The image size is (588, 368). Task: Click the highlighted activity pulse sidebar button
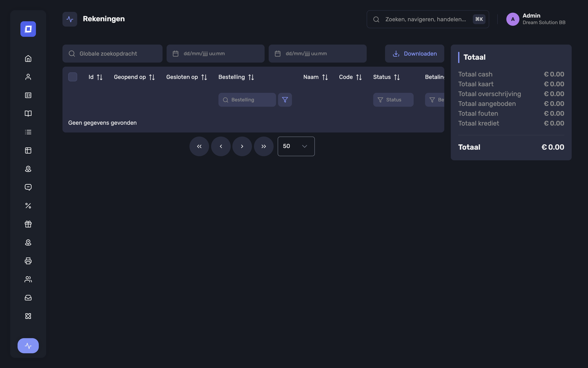click(28, 346)
